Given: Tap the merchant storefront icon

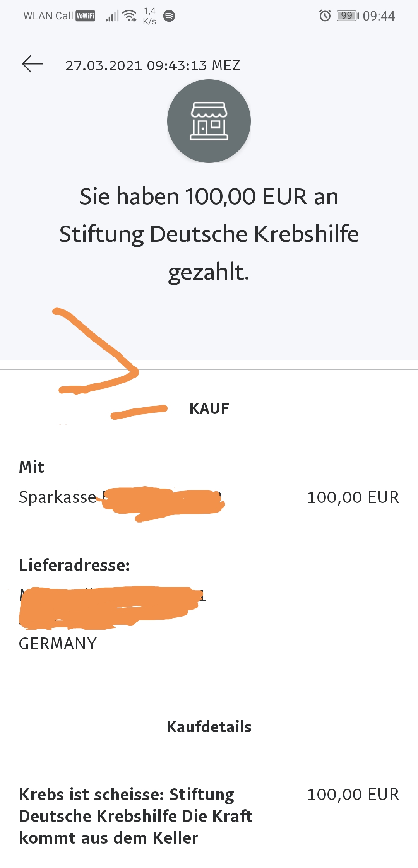Looking at the screenshot, I should 209,121.
